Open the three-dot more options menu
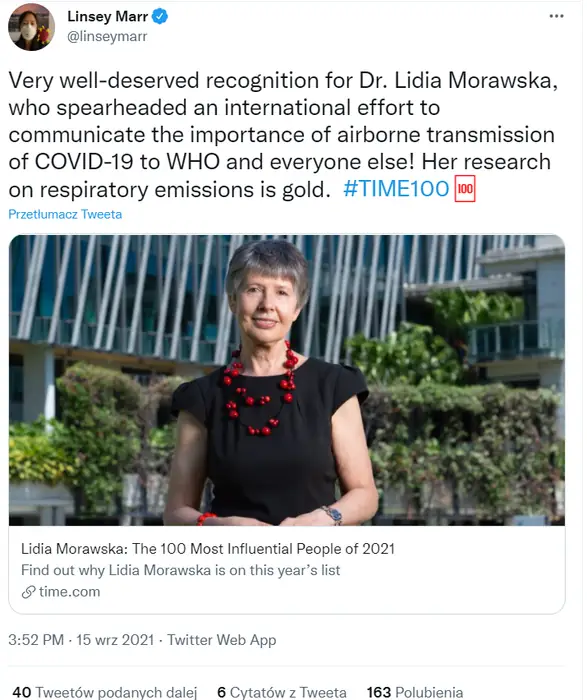 tap(556, 16)
